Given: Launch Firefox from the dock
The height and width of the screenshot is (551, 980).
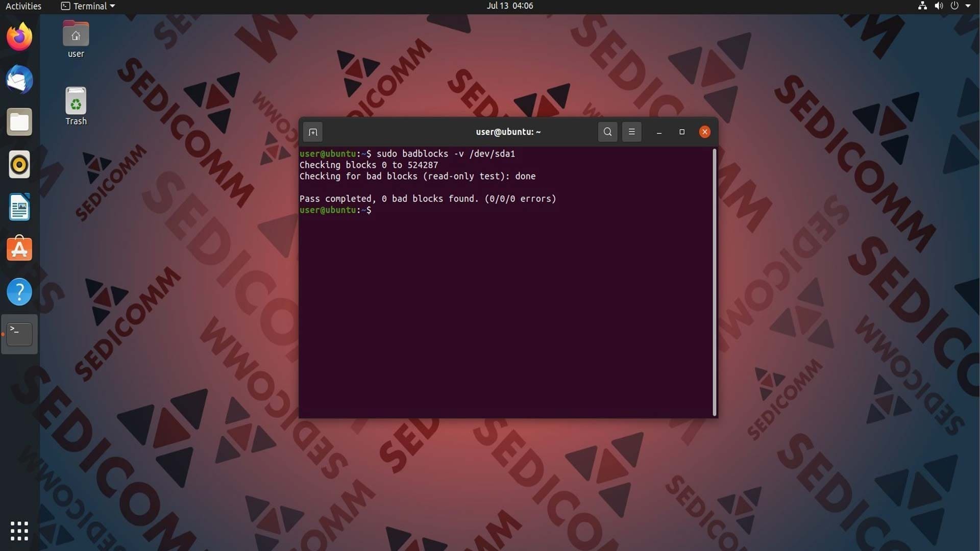Looking at the screenshot, I should (x=19, y=37).
